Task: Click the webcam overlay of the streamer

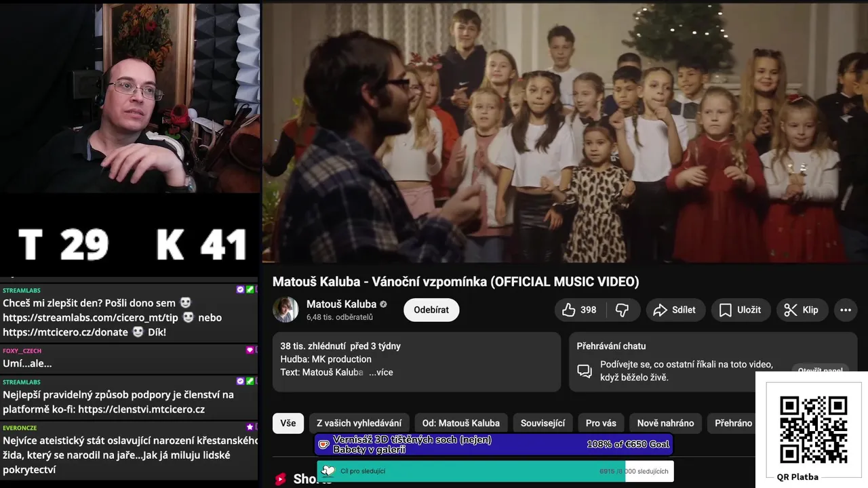Action: tap(130, 98)
